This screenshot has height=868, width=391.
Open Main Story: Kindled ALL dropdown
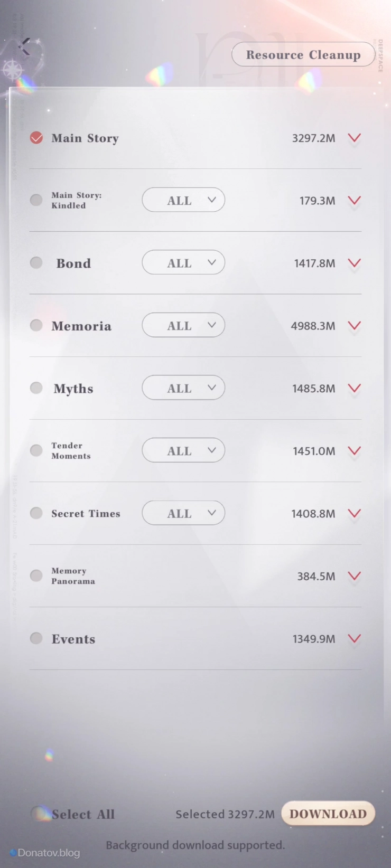(x=183, y=200)
